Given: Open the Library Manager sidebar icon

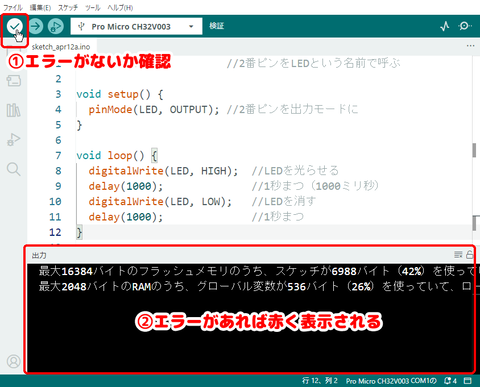Looking at the screenshot, I should point(14,110).
